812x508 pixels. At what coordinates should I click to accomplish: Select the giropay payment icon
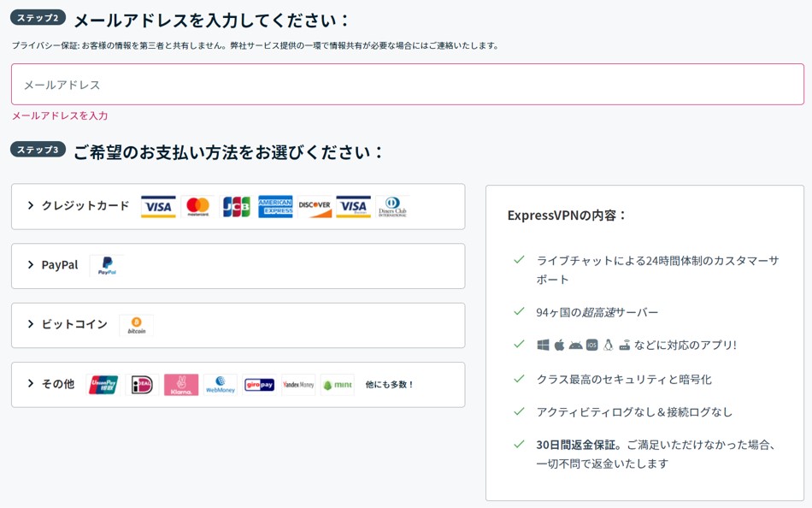[x=258, y=384]
